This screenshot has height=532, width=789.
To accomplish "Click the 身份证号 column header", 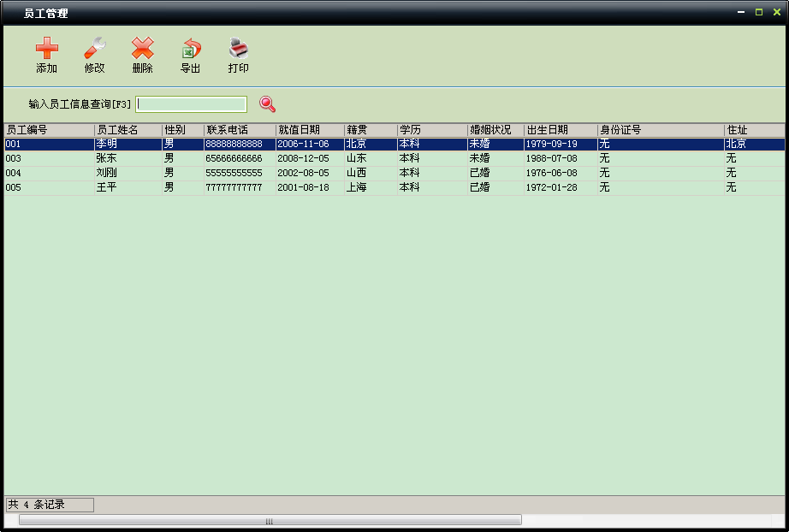I will click(x=661, y=130).
